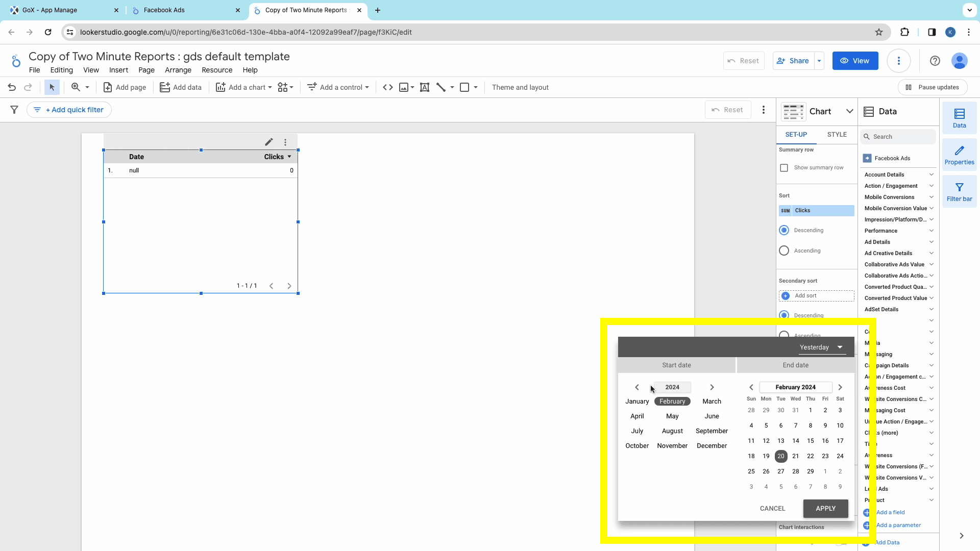Go to next month in end date
Image resolution: width=980 pixels, height=551 pixels.
tap(840, 387)
